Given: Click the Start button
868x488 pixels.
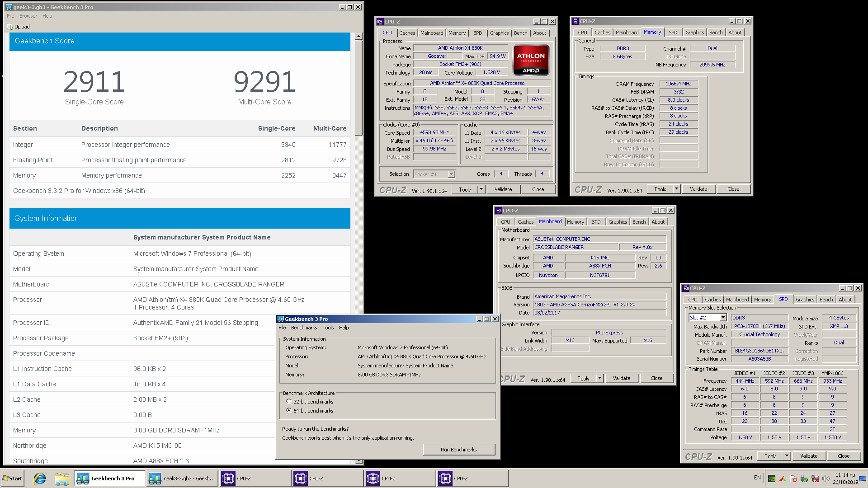Looking at the screenshot, I should tap(12, 479).
